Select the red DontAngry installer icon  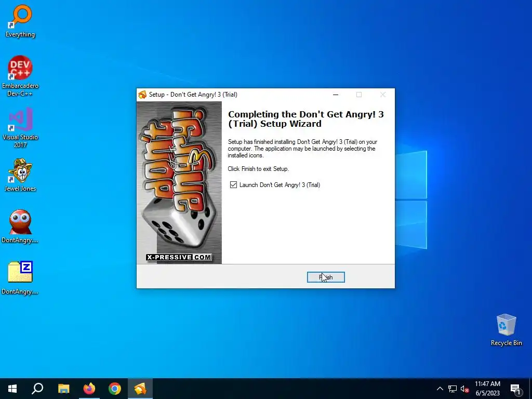click(20, 227)
